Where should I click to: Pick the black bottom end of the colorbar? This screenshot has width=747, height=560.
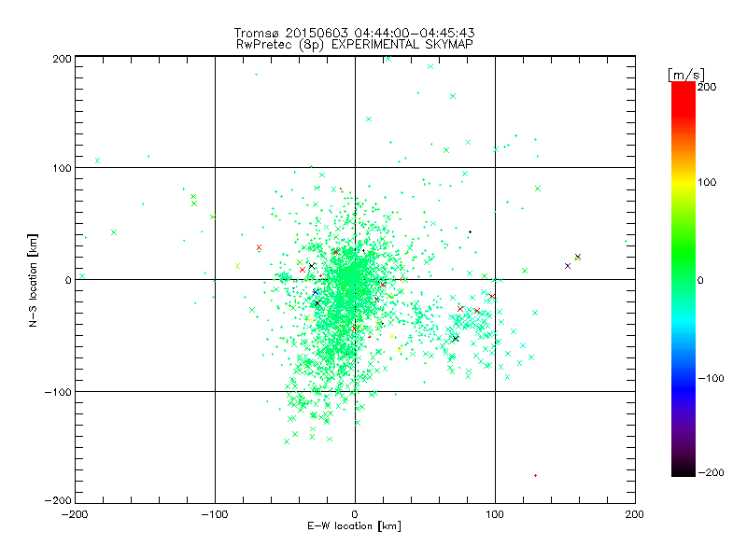click(684, 471)
